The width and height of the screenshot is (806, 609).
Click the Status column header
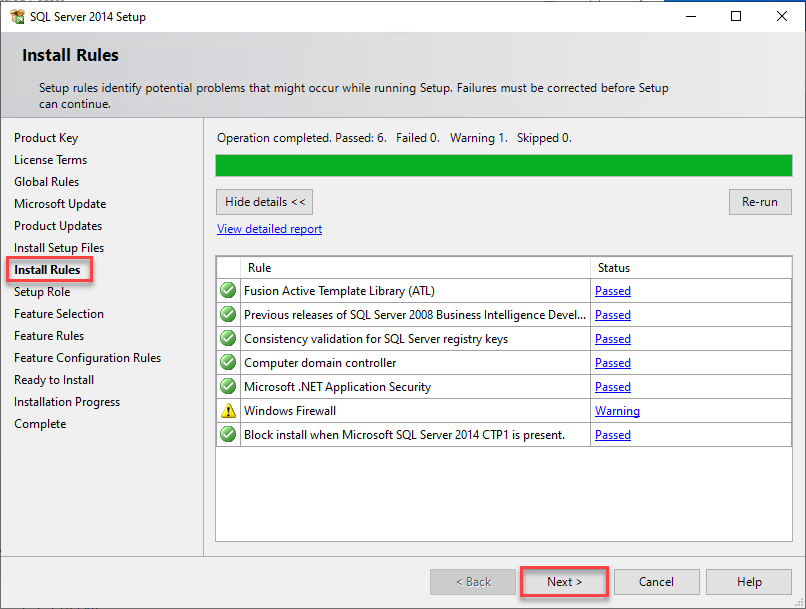pos(691,268)
